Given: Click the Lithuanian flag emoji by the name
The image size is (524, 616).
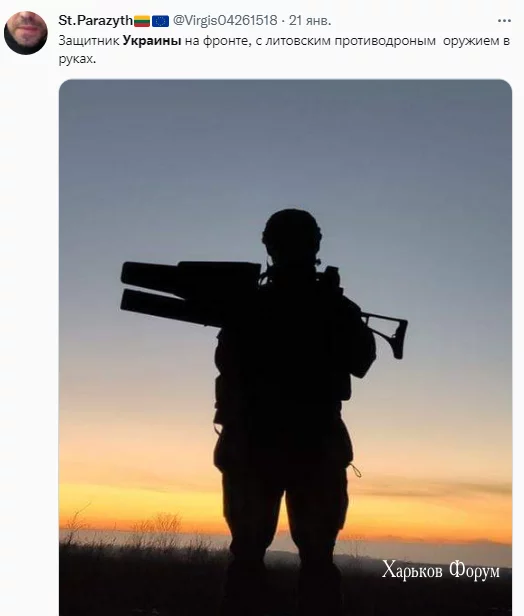Looking at the screenshot, I should 142,21.
